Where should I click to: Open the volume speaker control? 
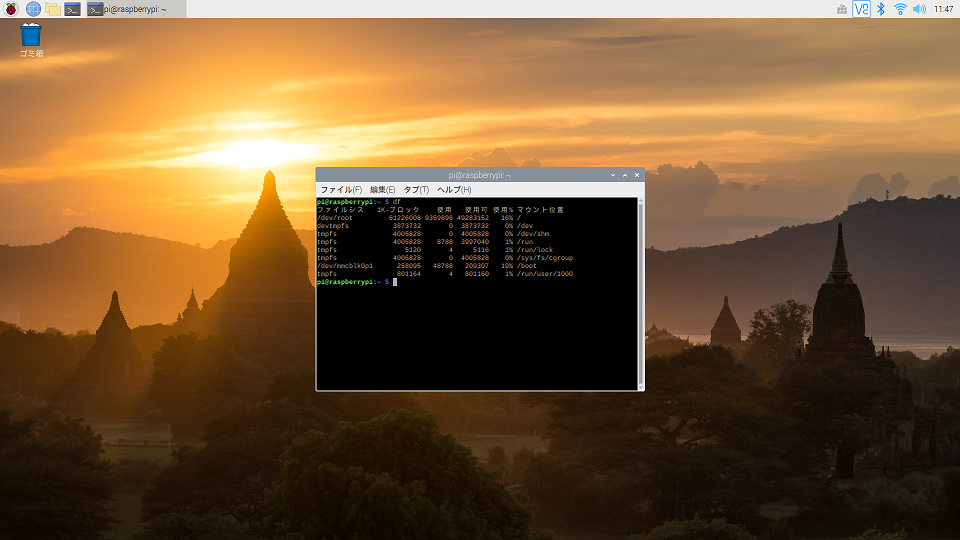[x=919, y=9]
